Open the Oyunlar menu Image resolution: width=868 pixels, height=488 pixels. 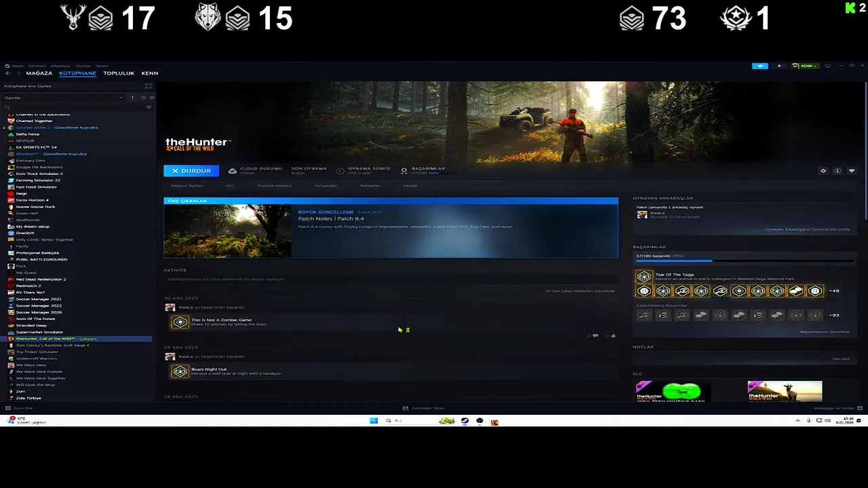83,66
